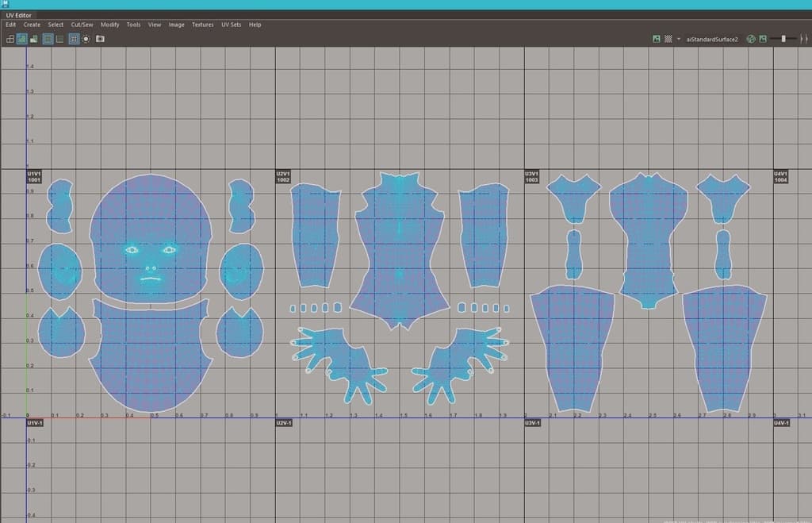
Task: Open the Select menu
Action: (x=56, y=25)
